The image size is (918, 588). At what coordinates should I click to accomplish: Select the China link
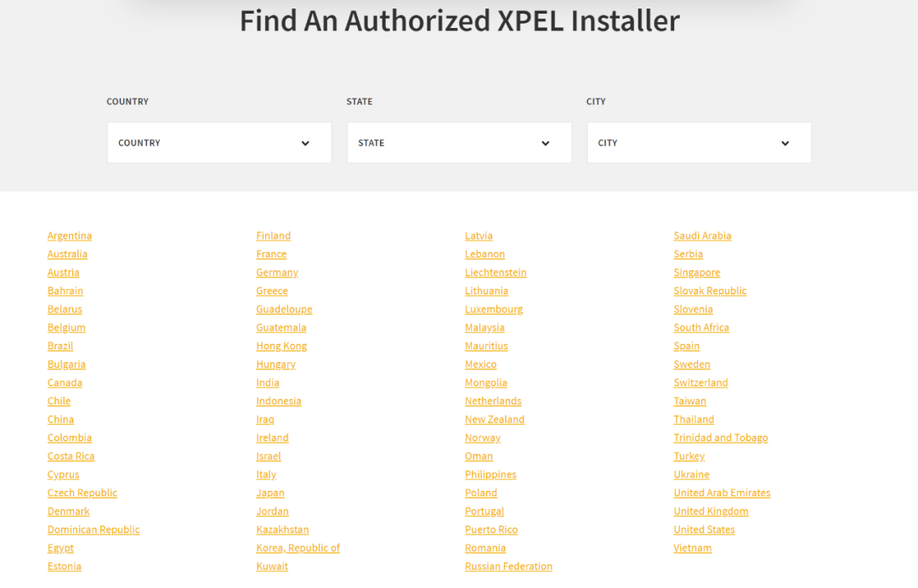click(x=60, y=420)
